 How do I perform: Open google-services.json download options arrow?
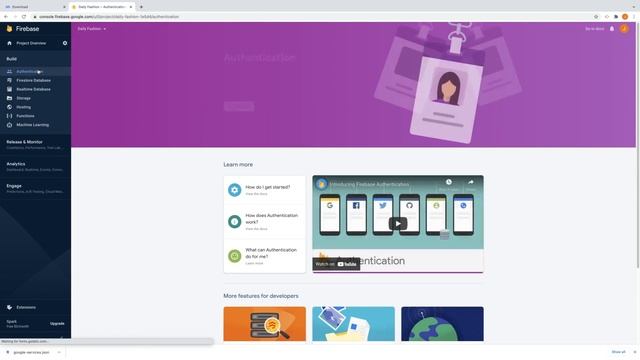pos(59,352)
